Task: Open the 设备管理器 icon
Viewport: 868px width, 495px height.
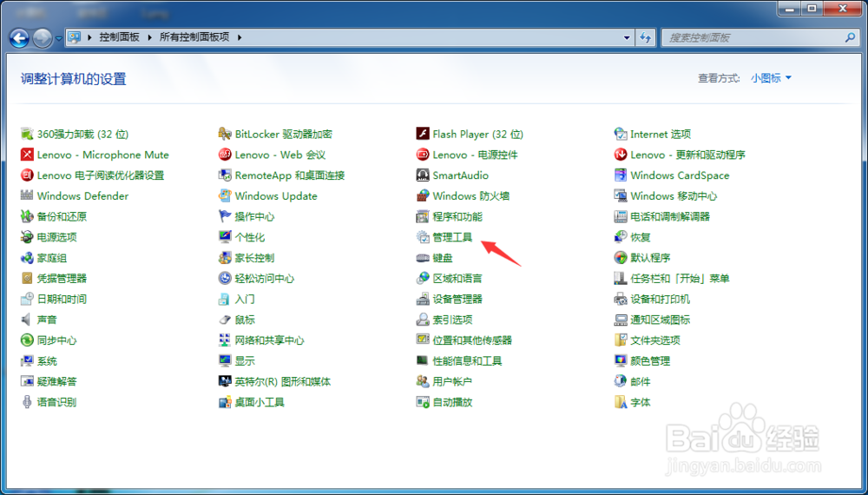Action: 423,299
